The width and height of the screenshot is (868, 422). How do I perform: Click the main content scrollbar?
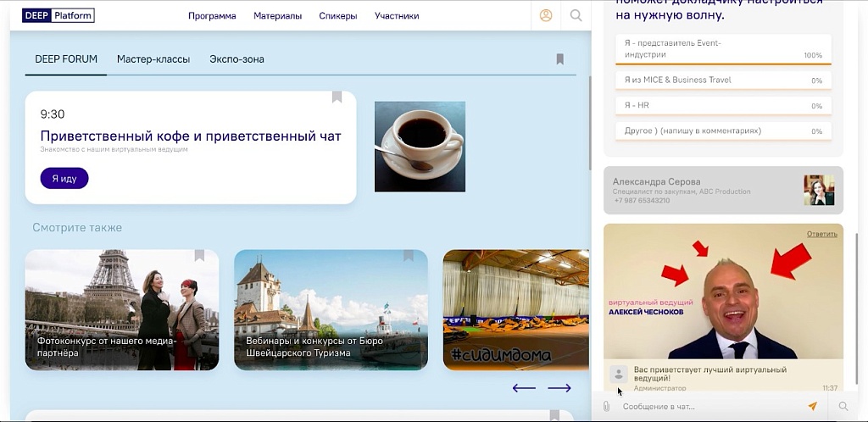pyautogui.click(x=590, y=123)
